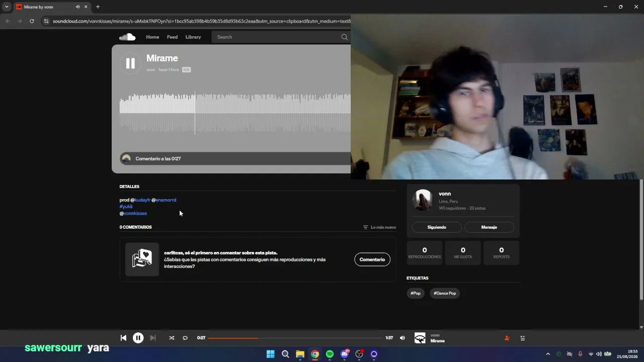The image size is (644, 362).
Task: Open the vonn artist name in sidebar
Action: pos(445,194)
